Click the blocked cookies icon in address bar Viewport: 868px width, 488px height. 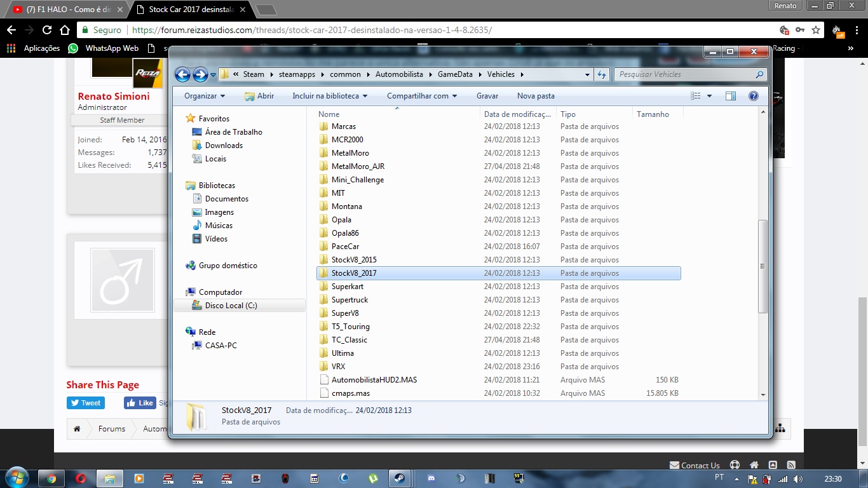[x=784, y=30]
